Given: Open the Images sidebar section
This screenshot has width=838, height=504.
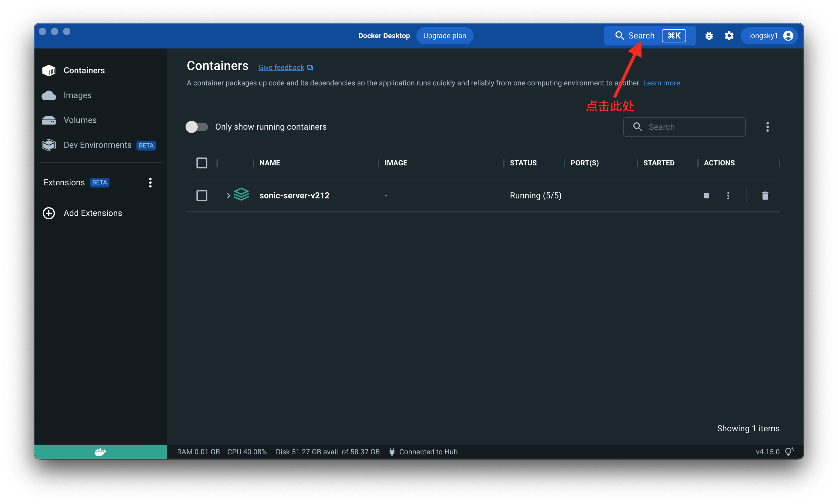Looking at the screenshot, I should tap(100, 95).
